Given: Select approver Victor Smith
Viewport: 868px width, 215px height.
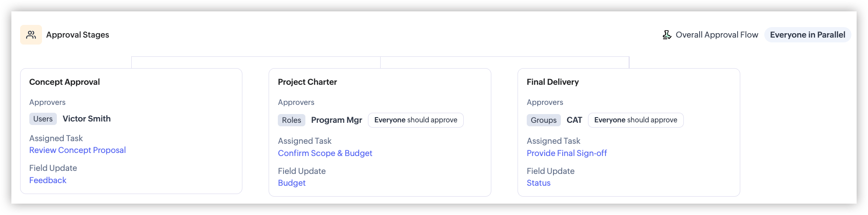Looking at the screenshot, I should pyautogui.click(x=87, y=119).
